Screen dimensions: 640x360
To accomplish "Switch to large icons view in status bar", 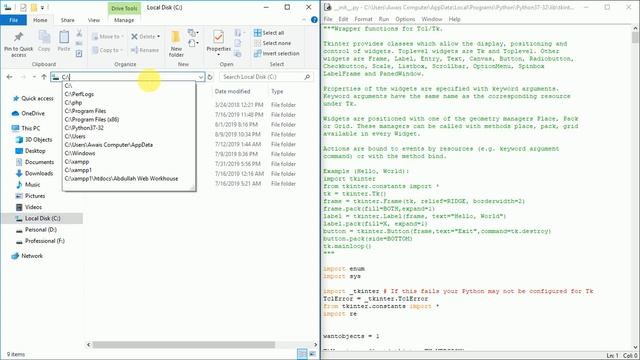I will coord(312,354).
